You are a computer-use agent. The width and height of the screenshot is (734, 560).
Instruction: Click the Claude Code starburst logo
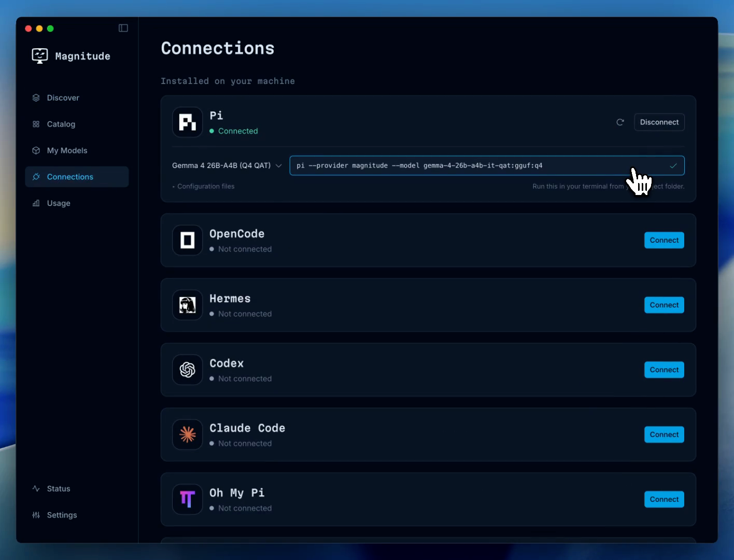coord(188,435)
